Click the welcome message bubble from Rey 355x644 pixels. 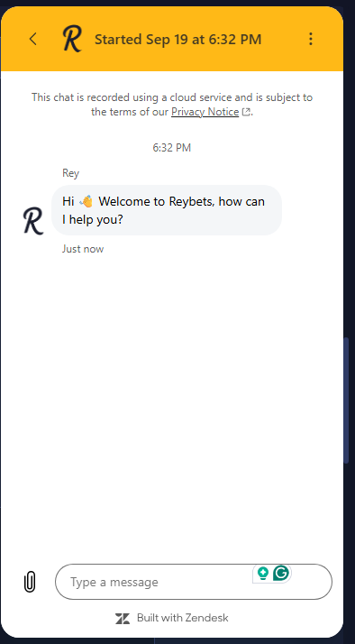pyautogui.click(x=167, y=210)
